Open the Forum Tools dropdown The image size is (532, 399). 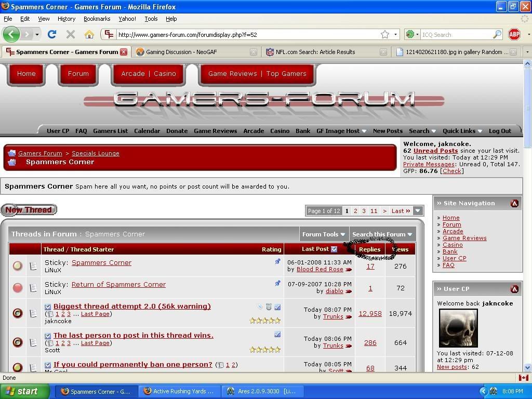(x=324, y=234)
